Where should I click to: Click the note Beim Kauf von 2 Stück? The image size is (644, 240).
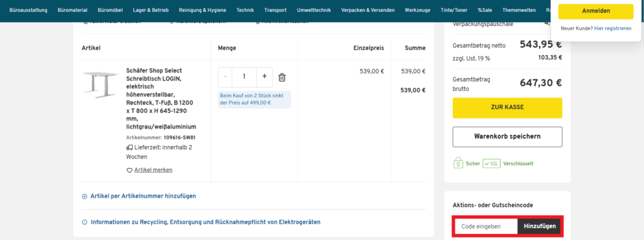coord(254,100)
